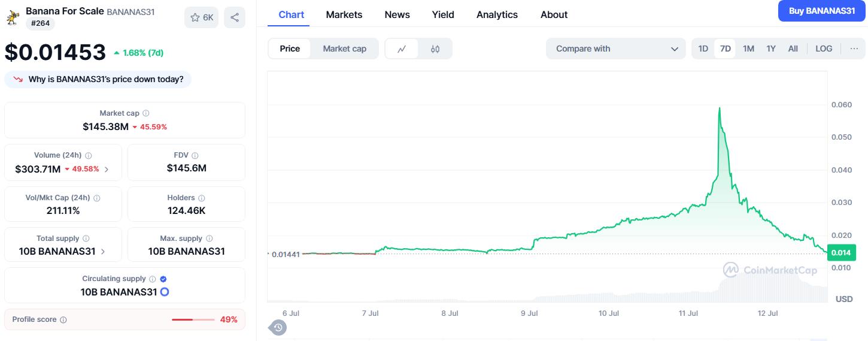Open the Max. supply info icon
This screenshot has height=341, width=868.
coord(209,239)
